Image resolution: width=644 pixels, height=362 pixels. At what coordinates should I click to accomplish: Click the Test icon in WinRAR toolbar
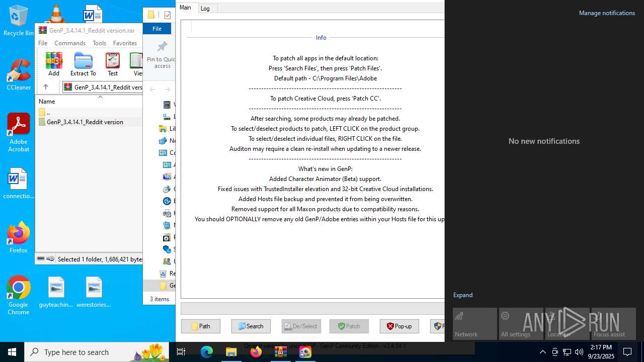click(113, 64)
